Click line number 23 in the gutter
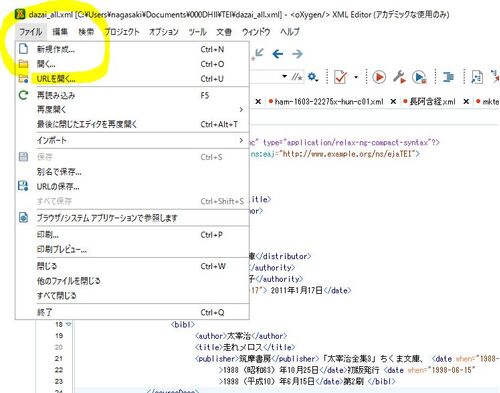The image size is (500, 393). (x=59, y=381)
